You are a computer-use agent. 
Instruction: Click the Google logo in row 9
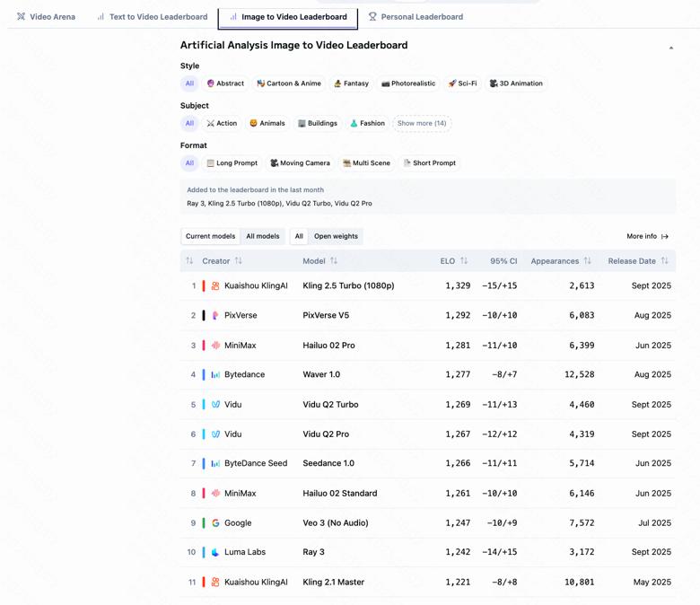(215, 523)
